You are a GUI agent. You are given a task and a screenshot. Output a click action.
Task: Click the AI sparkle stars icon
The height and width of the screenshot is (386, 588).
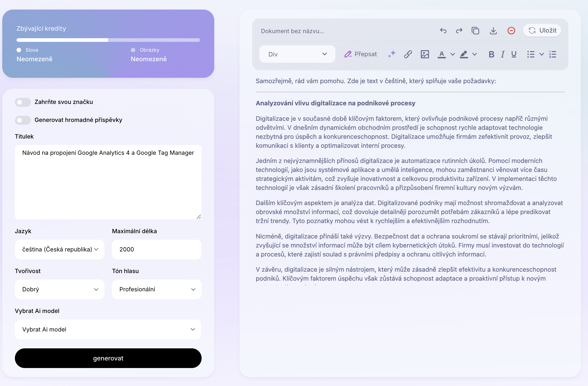click(392, 54)
